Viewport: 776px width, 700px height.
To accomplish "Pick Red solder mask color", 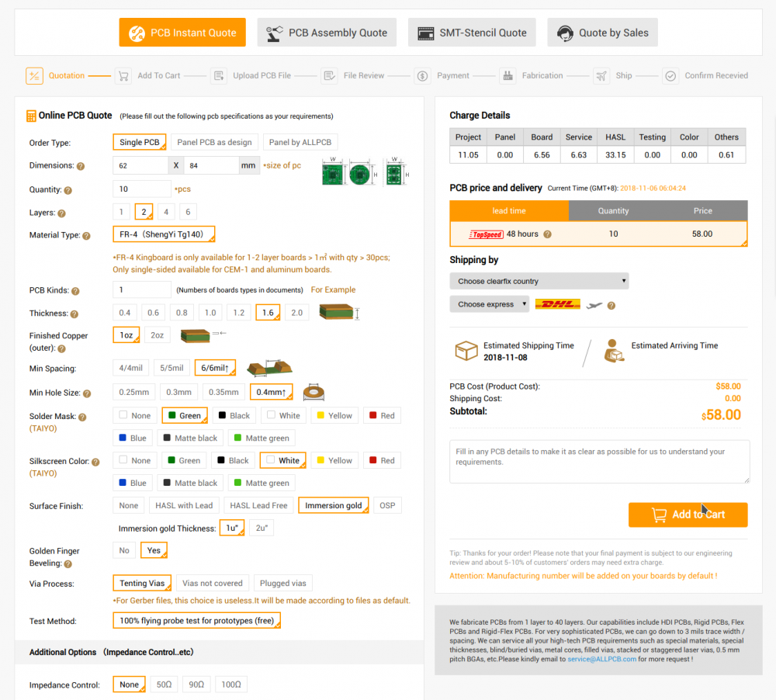I will coord(382,415).
